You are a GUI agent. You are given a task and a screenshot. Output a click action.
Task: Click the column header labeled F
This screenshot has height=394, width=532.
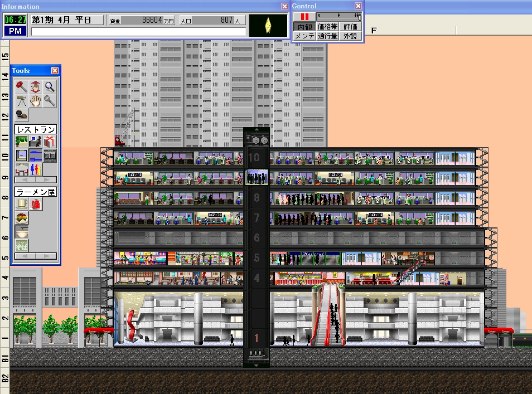374,31
